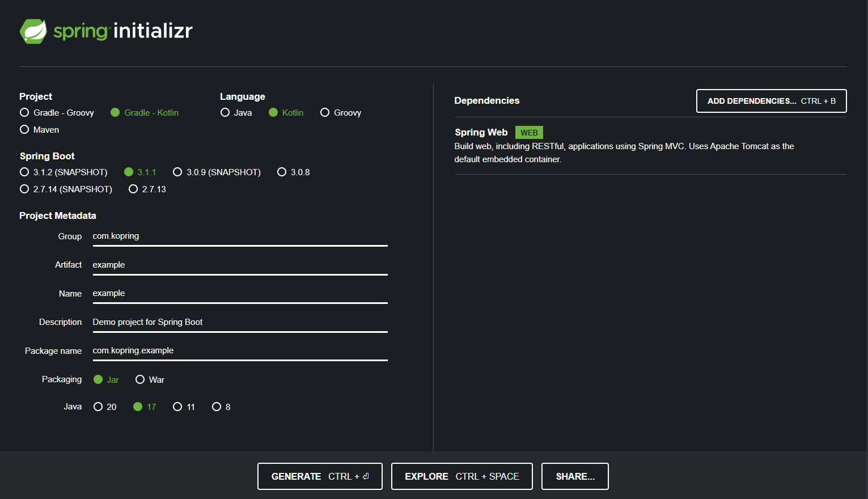Edit the Name input field
The width and height of the screenshot is (868, 499).
pos(240,294)
